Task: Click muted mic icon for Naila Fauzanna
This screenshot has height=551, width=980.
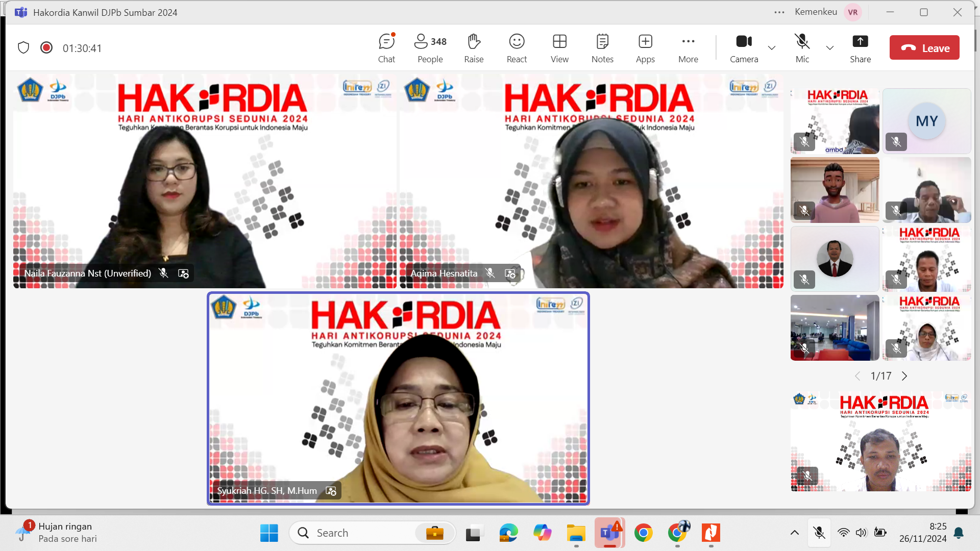Action: [163, 273]
